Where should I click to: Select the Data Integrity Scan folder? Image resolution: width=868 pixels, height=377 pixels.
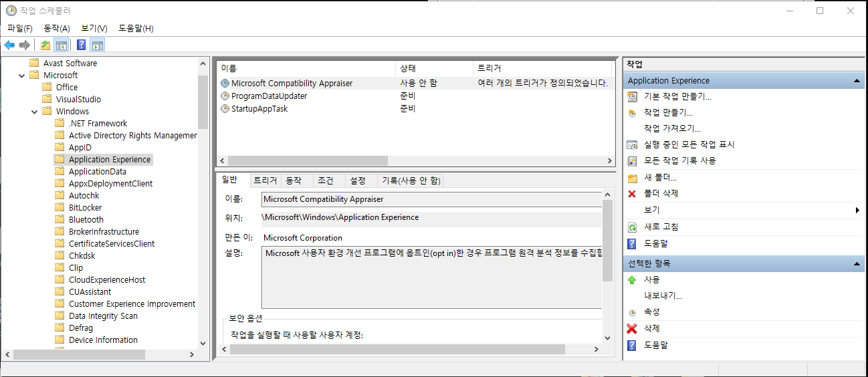(x=103, y=316)
